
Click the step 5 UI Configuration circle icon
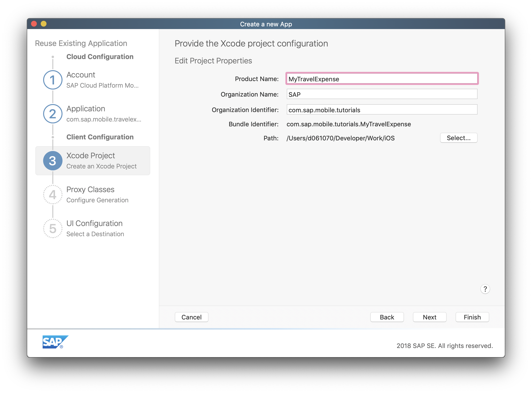[x=53, y=228]
